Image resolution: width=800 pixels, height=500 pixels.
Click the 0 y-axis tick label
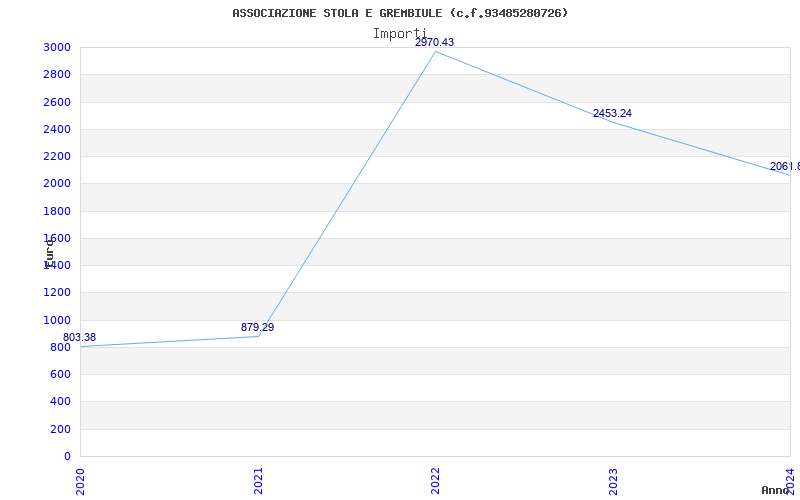tap(67, 457)
